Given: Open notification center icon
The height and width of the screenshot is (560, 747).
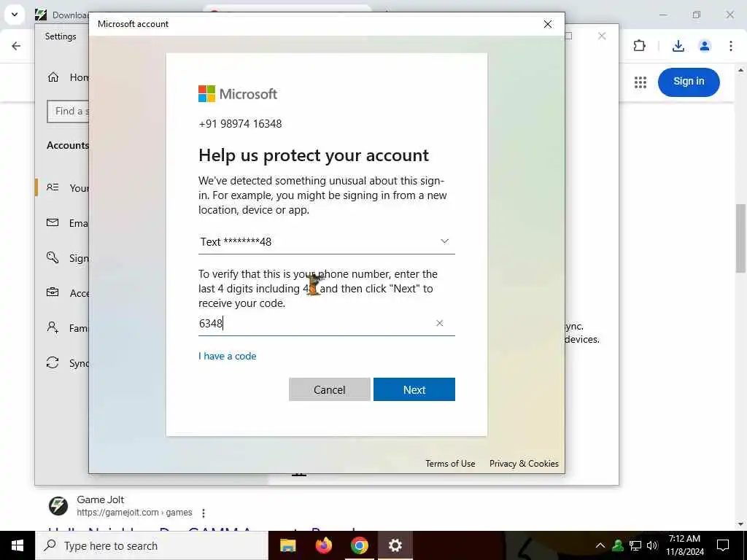Looking at the screenshot, I should [723, 545].
